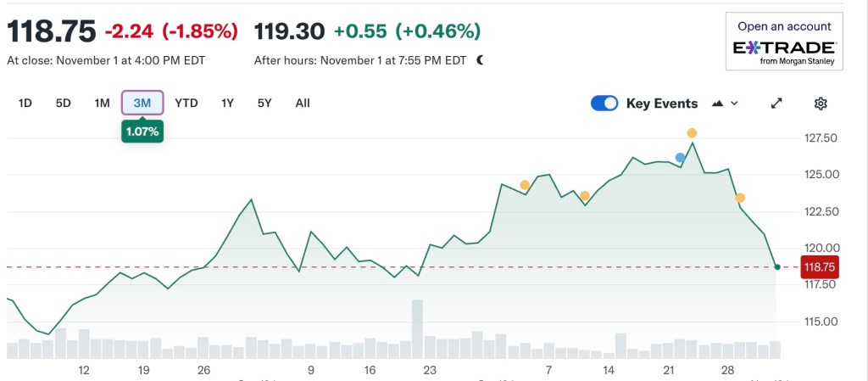Image resolution: width=868 pixels, height=381 pixels.
Task: Switch to 1M time range
Action: point(103,104)
